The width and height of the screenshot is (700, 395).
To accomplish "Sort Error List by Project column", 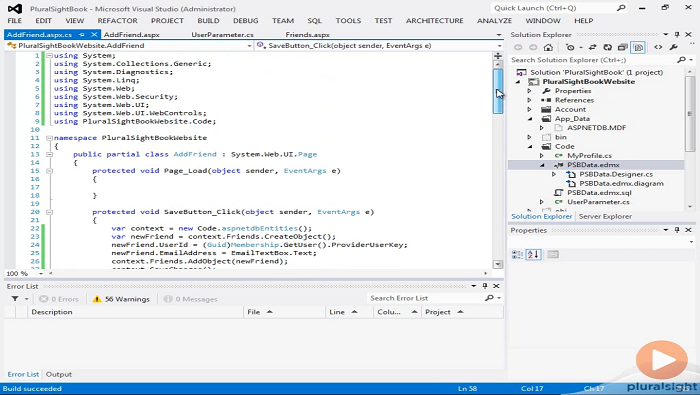I will pos(462,312).
